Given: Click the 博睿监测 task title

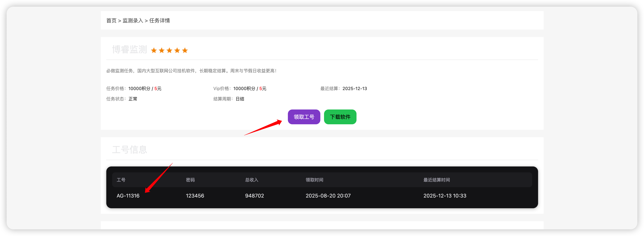Looking at the screenshot, I should click(129, 50).
